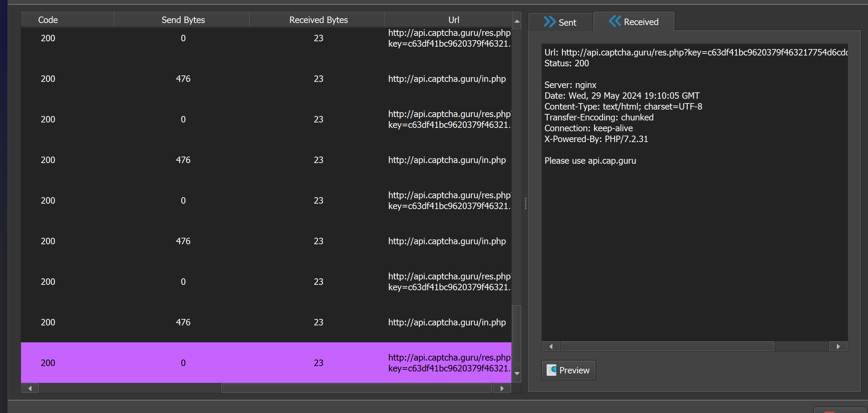Click the request table's scroll left arrow
Image resolution: width=868 pixels, height=413 pixels.
30,388
